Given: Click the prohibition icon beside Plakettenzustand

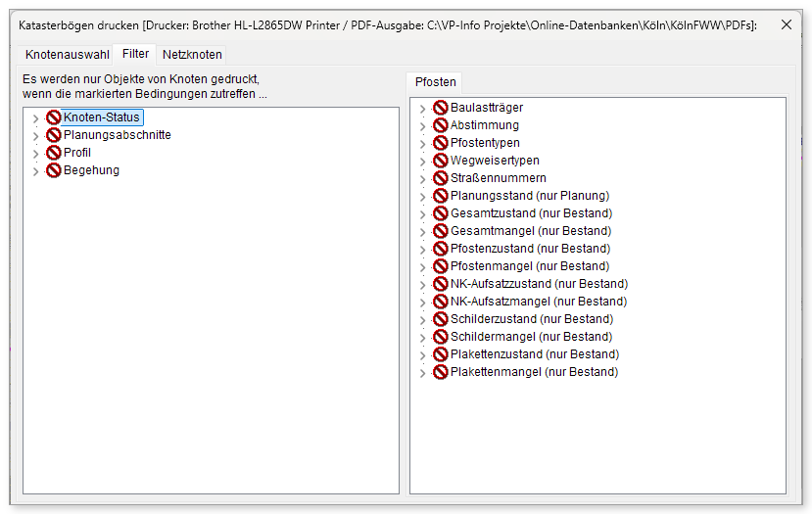Looking at the screenshot, I should [x=440, y=354].
